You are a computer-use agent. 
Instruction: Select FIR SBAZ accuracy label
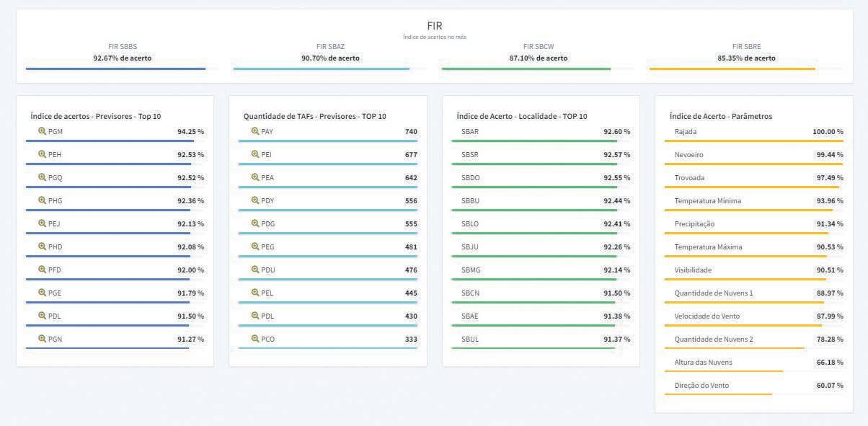click(330, 58)
